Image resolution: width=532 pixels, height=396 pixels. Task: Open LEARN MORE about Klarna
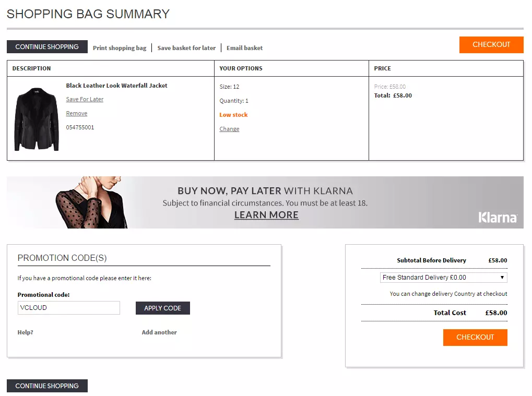click(x=266, y=214)
